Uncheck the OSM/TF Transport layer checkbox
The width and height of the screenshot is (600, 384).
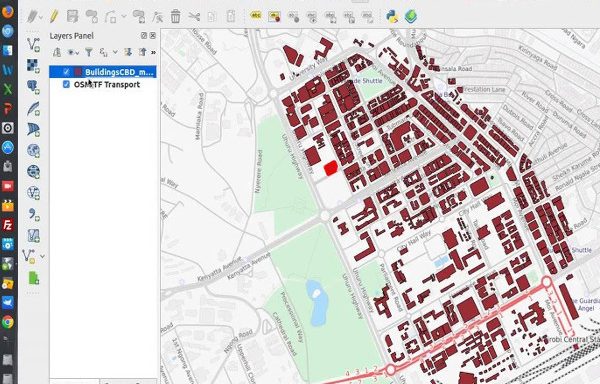pos(66,84)
